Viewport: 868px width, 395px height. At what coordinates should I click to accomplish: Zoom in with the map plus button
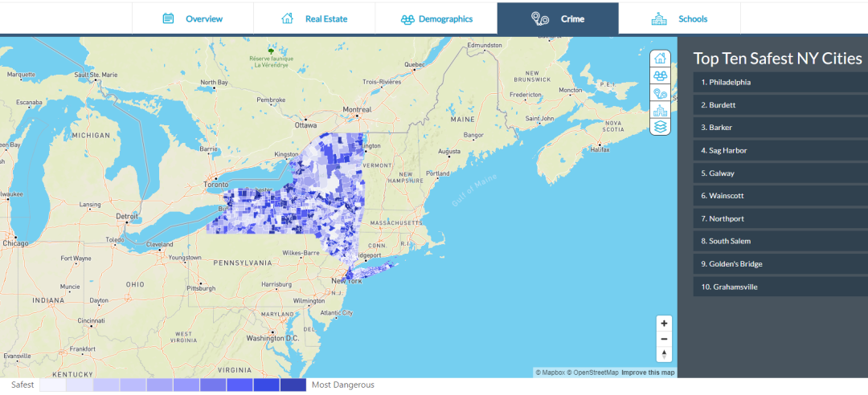tap(664, 324)
